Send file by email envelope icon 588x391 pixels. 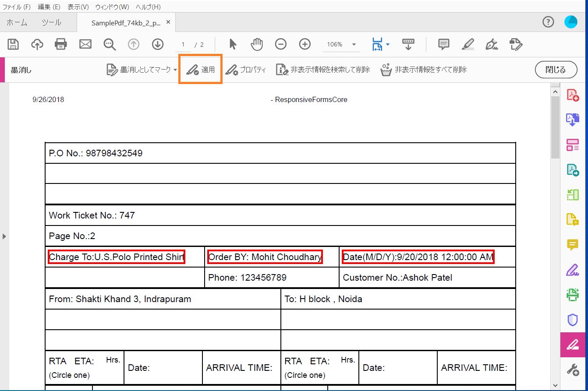[x=85, y=44]
